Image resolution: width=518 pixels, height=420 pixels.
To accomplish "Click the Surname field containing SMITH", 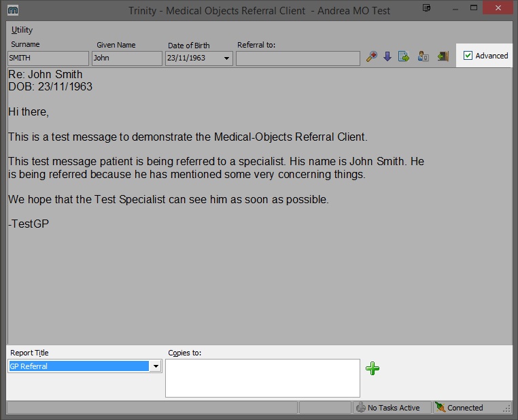I will click(48, 58).
